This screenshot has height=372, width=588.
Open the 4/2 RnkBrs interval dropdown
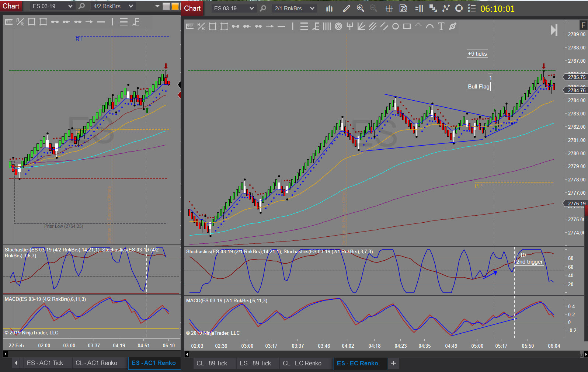click(x=113, y=6)
